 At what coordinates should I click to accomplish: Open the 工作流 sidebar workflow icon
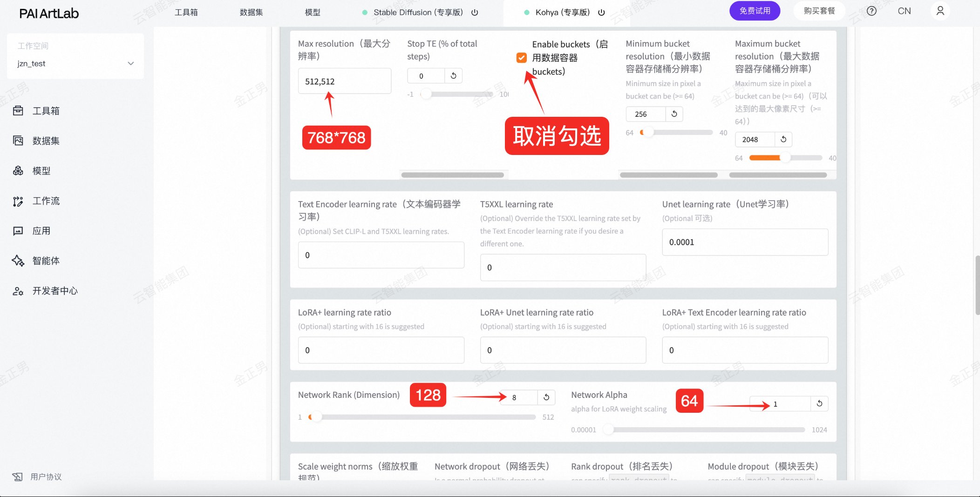pos(18,201)
